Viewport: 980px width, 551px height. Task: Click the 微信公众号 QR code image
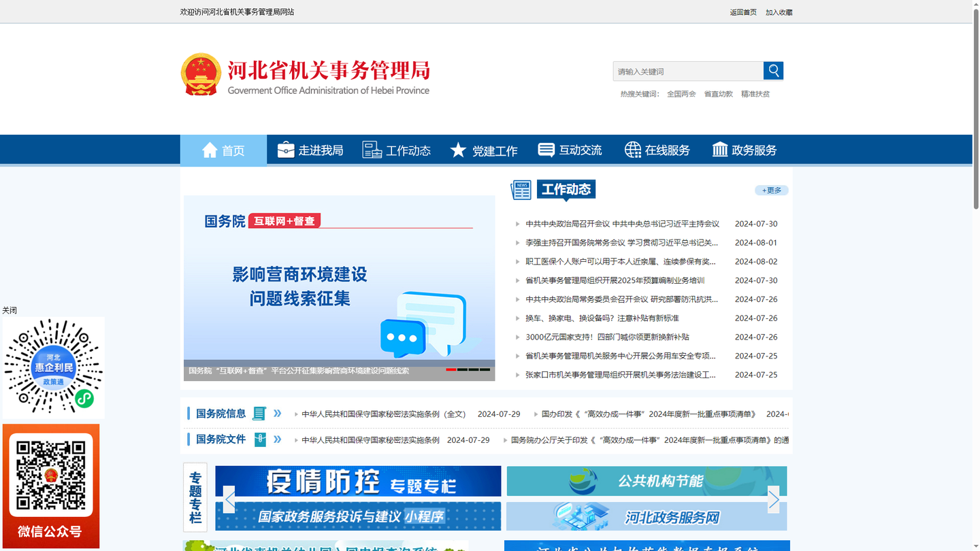[51, 475]
